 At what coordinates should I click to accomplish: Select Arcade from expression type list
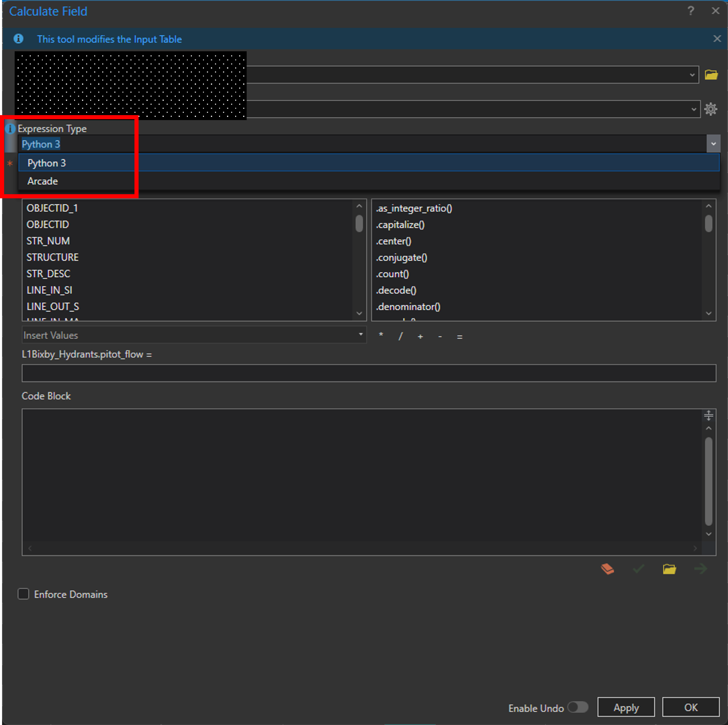click(42, 181)
